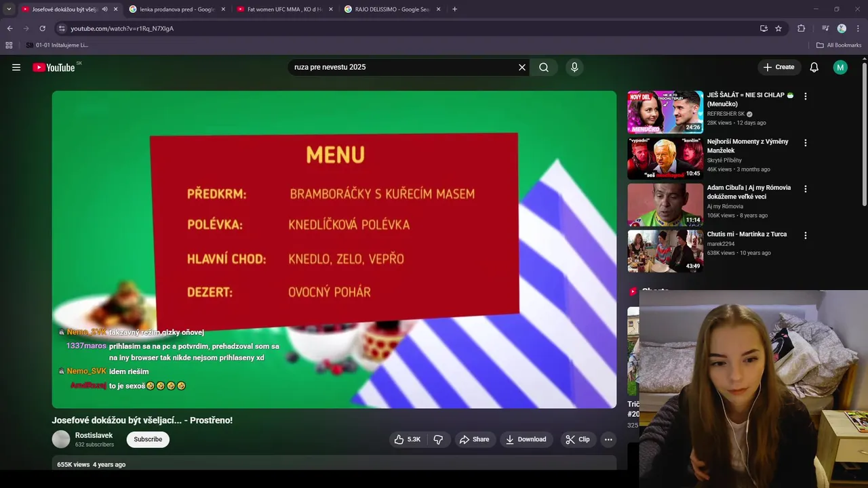This screenshot has height=488, width=868.
Task: Like the video with thumbs up
Action: 407,439
